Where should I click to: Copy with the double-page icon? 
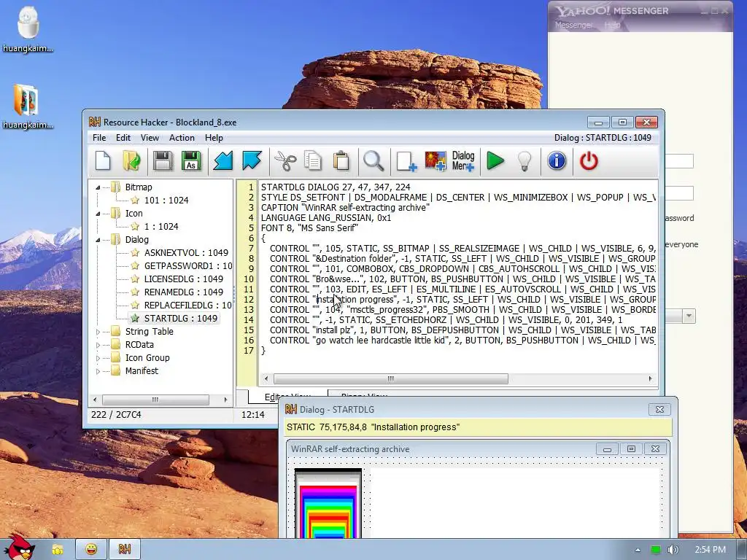click(312, 161)
